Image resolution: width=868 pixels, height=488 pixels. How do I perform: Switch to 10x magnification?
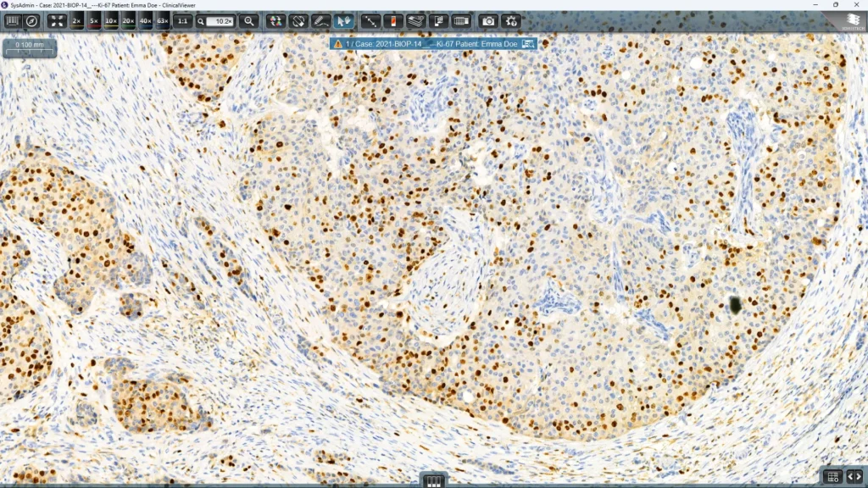(111, 21)
